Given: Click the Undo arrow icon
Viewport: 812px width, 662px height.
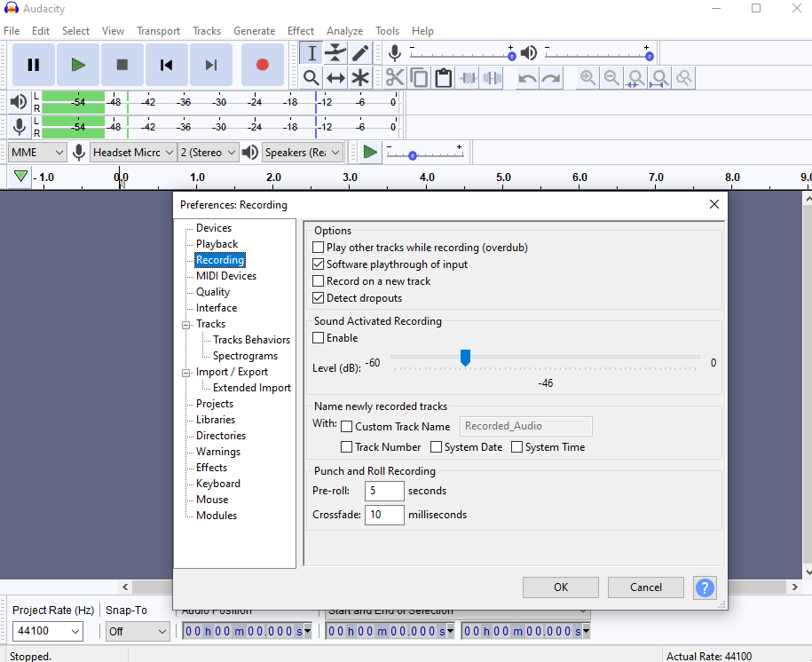Looking at the screenshot, I should pyautogui.click(x=526, y=78).
